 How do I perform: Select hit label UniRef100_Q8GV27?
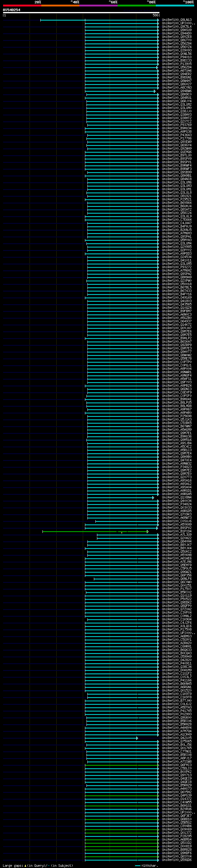click(x=176, y=84)
